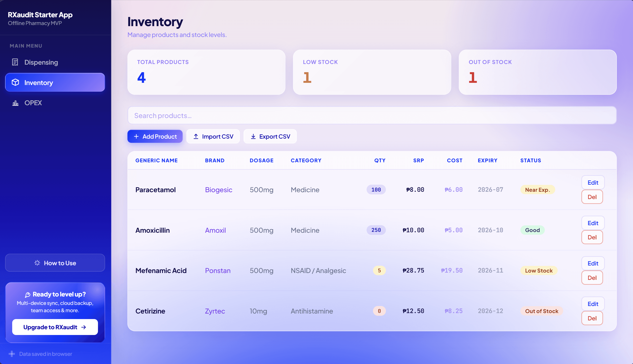This screenshot has width=633, height=364.
Task: Click the Inventory box icon
Action: 15,82
